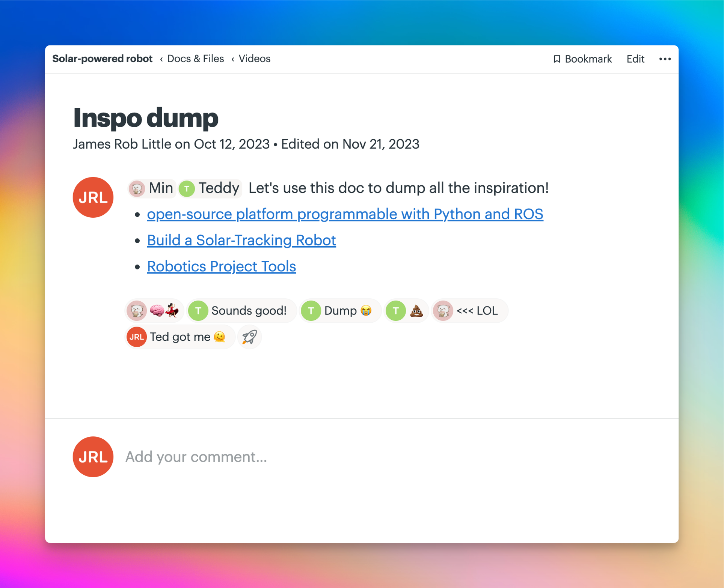Click Teddy's green T avatar in mention
Screen dimensions: 724x588
tap(187, 188)
